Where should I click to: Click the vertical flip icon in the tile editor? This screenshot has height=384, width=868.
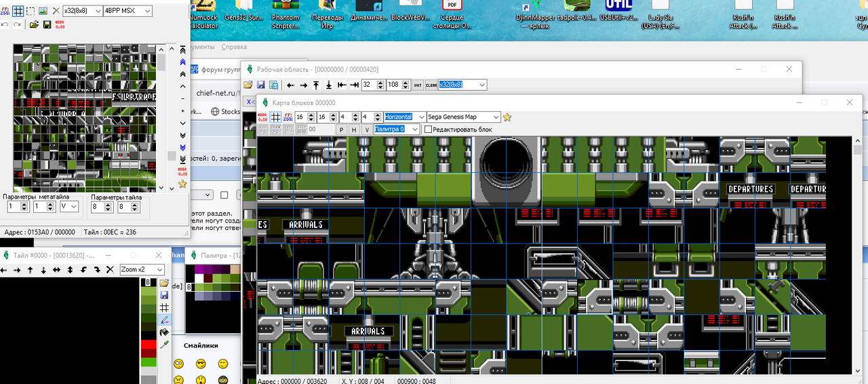point(69,270)
